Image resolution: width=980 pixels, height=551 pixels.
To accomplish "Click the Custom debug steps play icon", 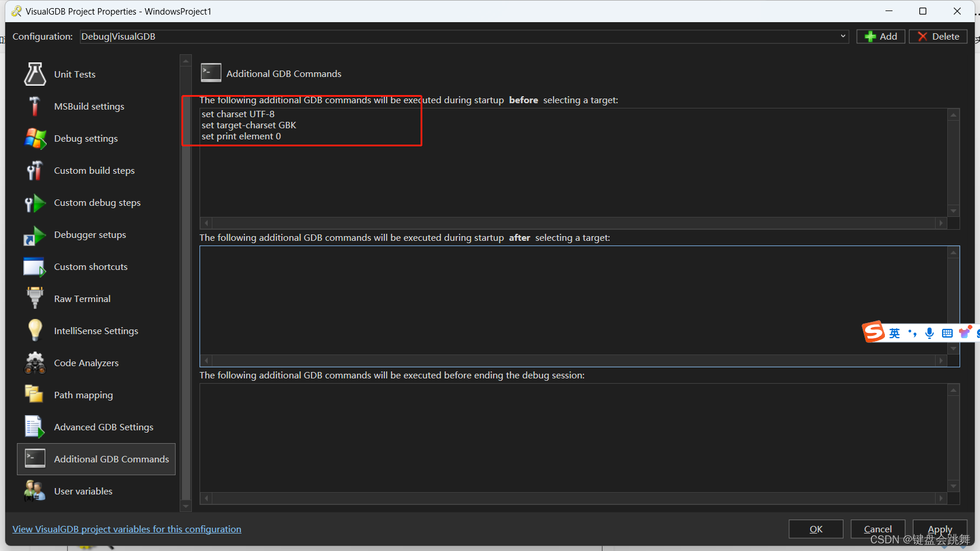I will coord(35,202).
